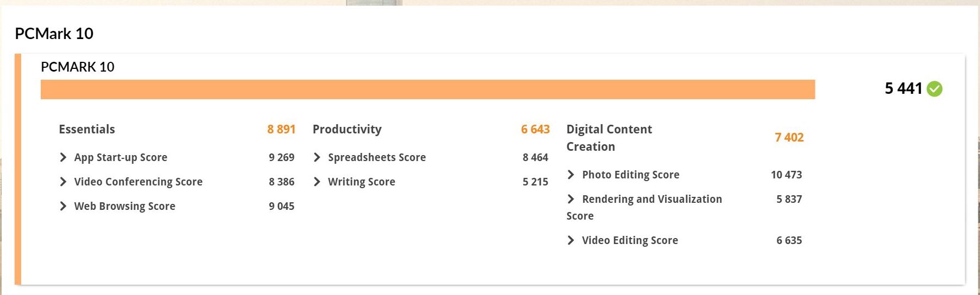980x295 pixels.
Task: Click the Productivity score 6 643
Action: pos(535,129)
